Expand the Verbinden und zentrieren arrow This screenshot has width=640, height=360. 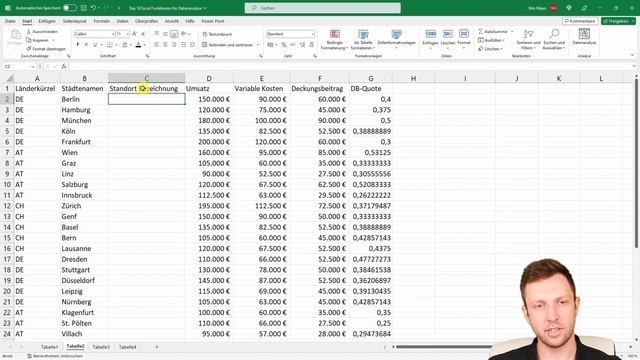tap(258, 45)
